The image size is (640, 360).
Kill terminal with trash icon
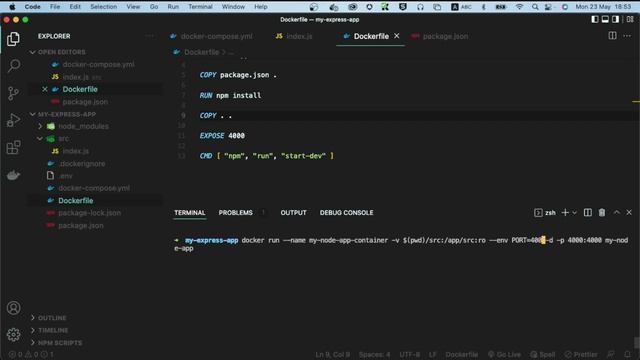pyautogui.click(x=602, y=212)
